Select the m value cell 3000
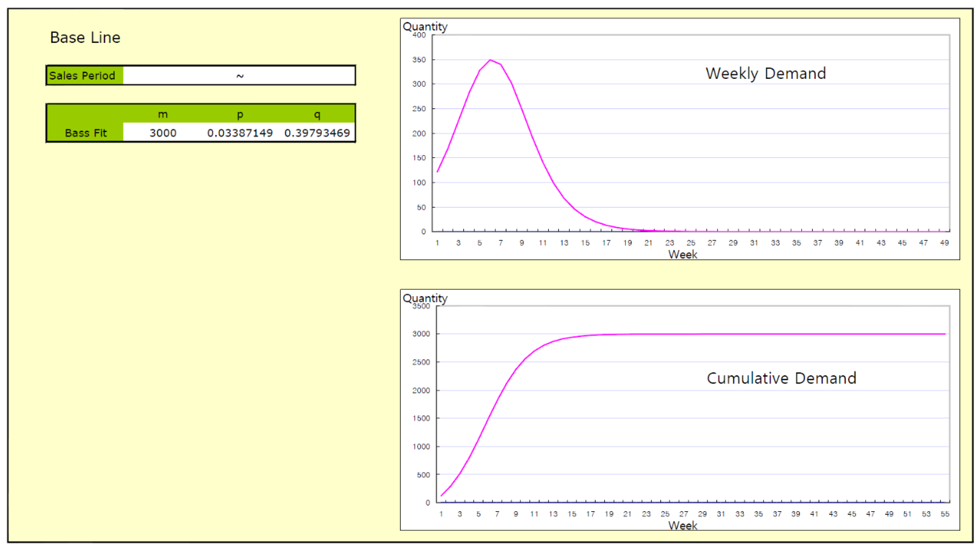This screenshot has width=980, height=552. (x=163, y=133)
